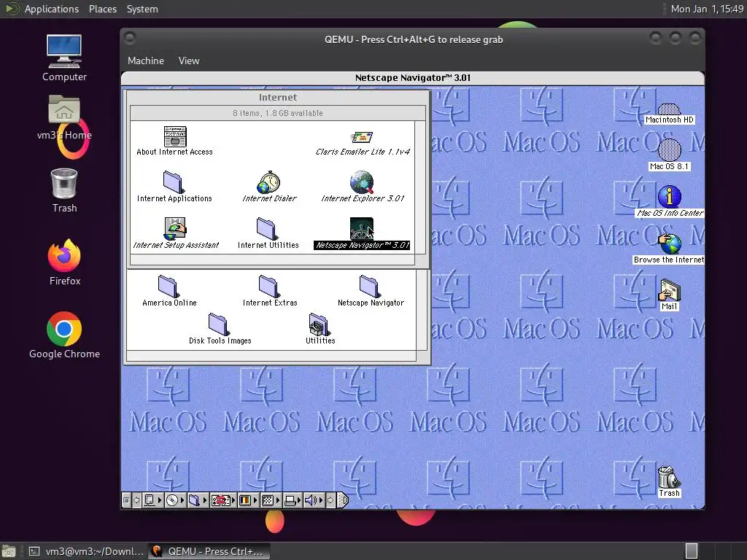Select the Internet Dialer icon
This screenshot has width=747, height=560.
point(269,182)
